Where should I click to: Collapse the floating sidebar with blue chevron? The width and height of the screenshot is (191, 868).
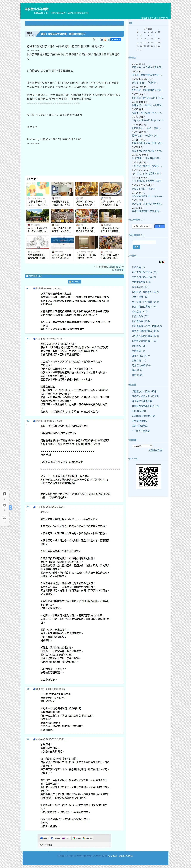[x=10, y=507]
